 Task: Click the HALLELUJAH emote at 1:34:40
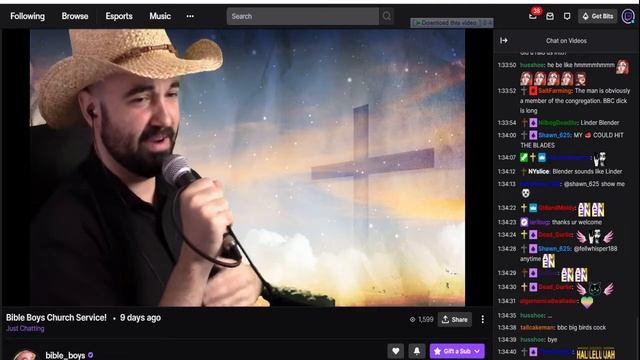coord(596,353)
